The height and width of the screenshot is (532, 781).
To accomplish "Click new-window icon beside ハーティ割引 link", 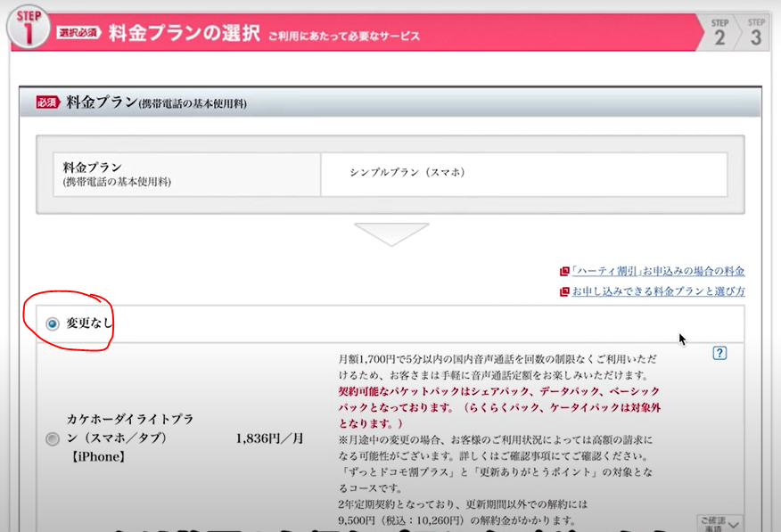I will point(563,272).
